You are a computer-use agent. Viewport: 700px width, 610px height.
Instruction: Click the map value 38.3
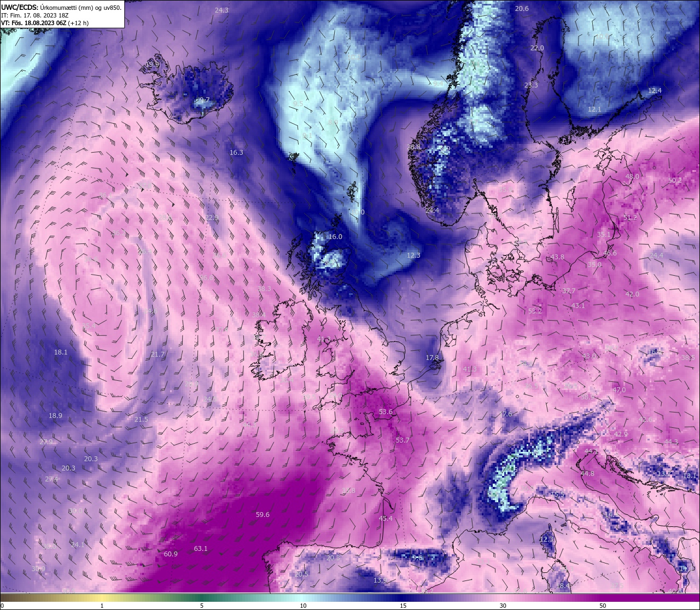264,289
